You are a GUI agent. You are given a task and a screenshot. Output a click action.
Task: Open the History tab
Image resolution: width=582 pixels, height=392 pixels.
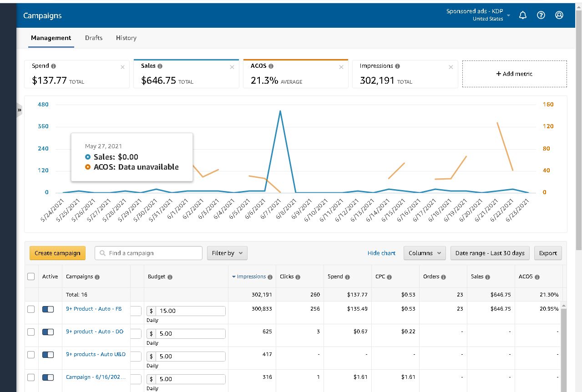[x=126, y=38]
